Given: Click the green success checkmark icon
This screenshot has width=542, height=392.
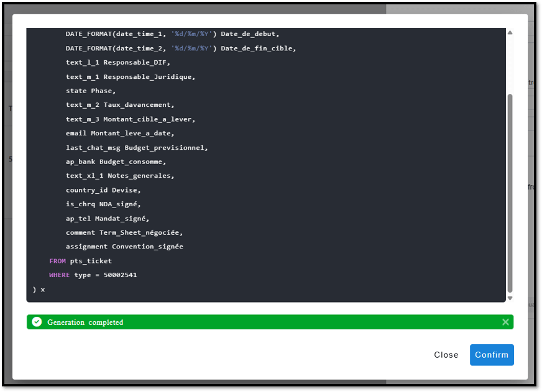Looking at the screenshot, I should 37,322.
